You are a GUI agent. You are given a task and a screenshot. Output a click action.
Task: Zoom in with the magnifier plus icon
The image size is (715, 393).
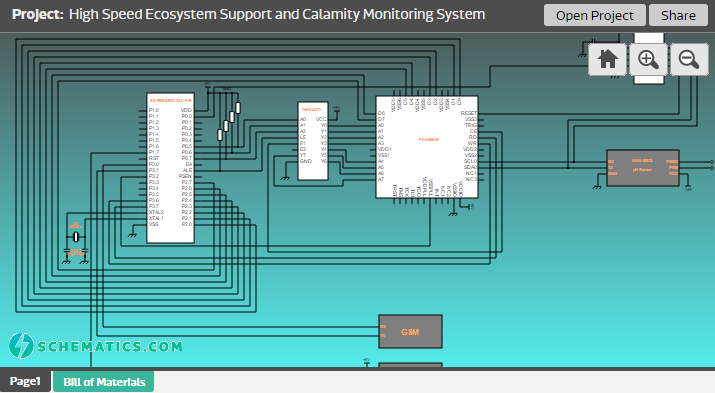(x=648, y=59)
